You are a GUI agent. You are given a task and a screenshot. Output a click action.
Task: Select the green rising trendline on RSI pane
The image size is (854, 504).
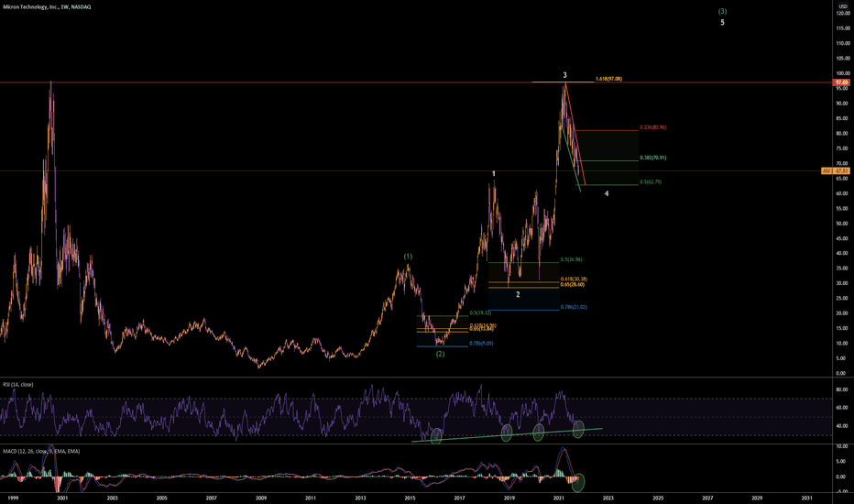click(x=507, y=434)
